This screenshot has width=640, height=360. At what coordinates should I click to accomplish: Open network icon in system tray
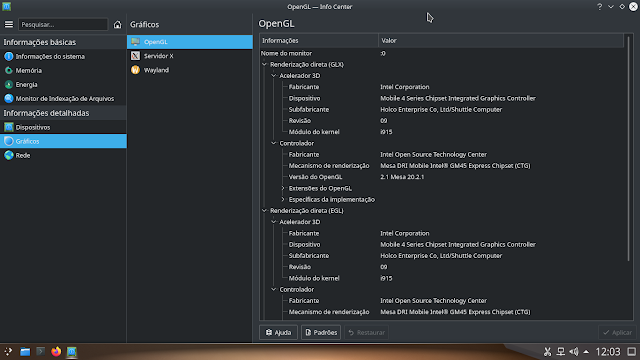(x=561, y=351)
